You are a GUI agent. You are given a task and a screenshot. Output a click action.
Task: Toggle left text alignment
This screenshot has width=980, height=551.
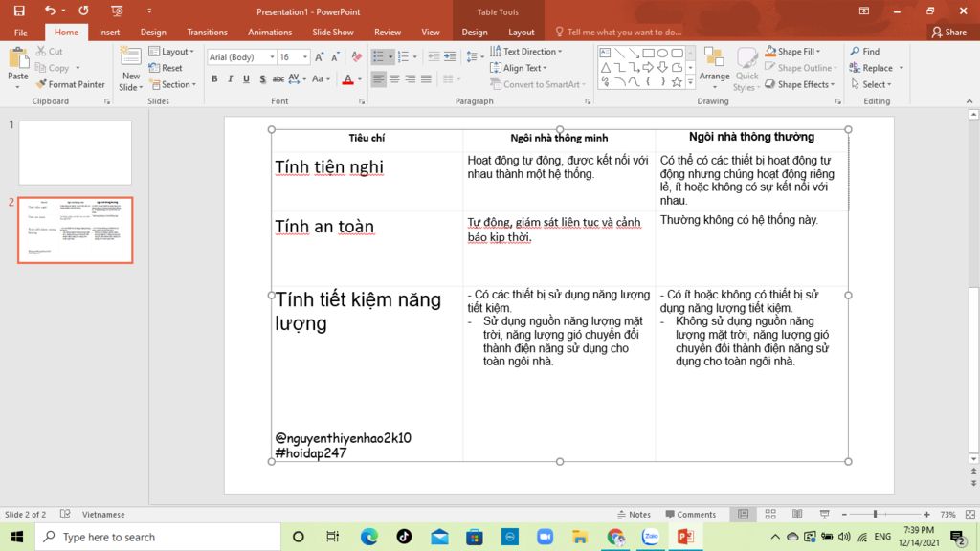(x=378, y=78)
